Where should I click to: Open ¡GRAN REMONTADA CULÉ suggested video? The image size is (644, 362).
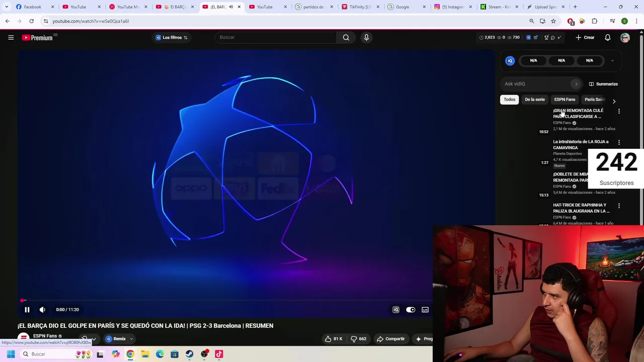pyautogui.click(x=578, y=114)
